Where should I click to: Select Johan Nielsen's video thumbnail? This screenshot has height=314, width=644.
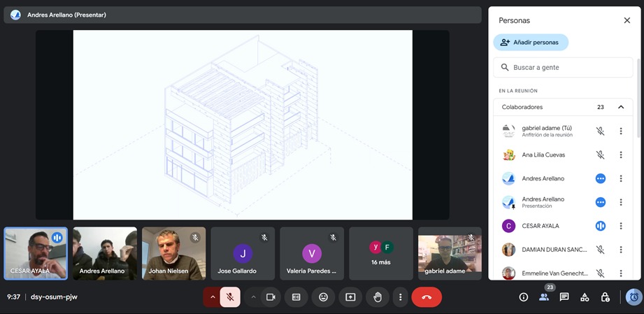coord(173,253)
